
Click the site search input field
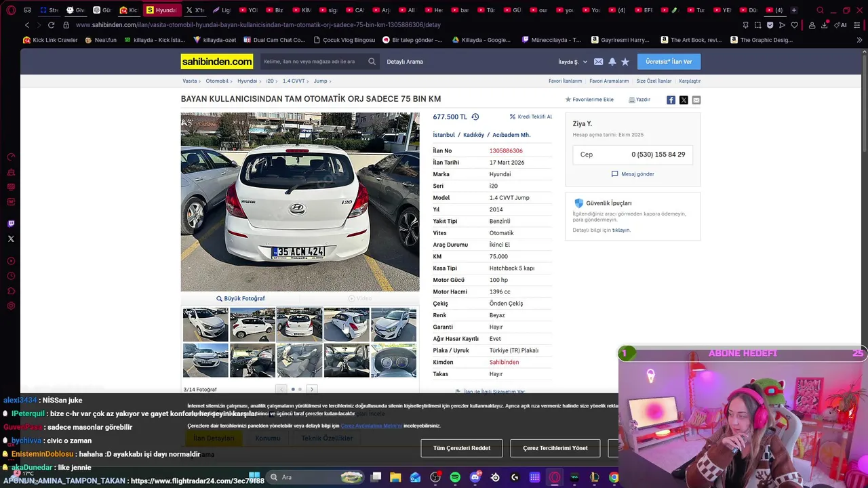(313, 62)
